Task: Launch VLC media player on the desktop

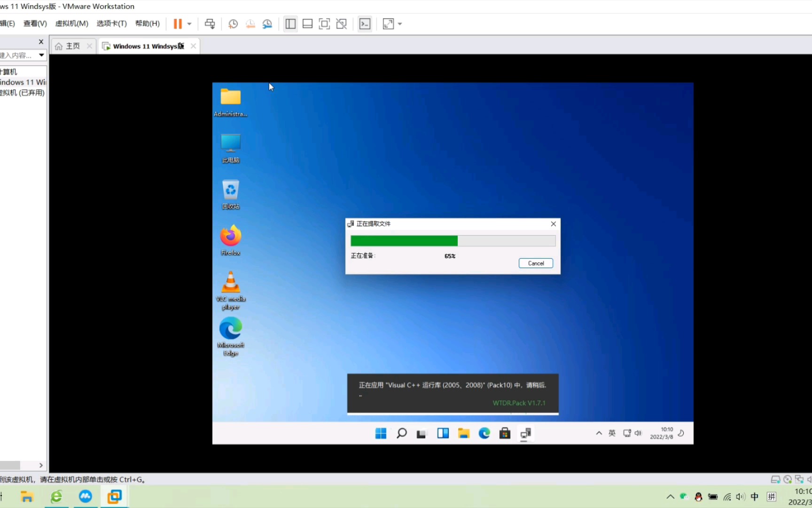Action: pyautogui.click(x=230, y=286)
